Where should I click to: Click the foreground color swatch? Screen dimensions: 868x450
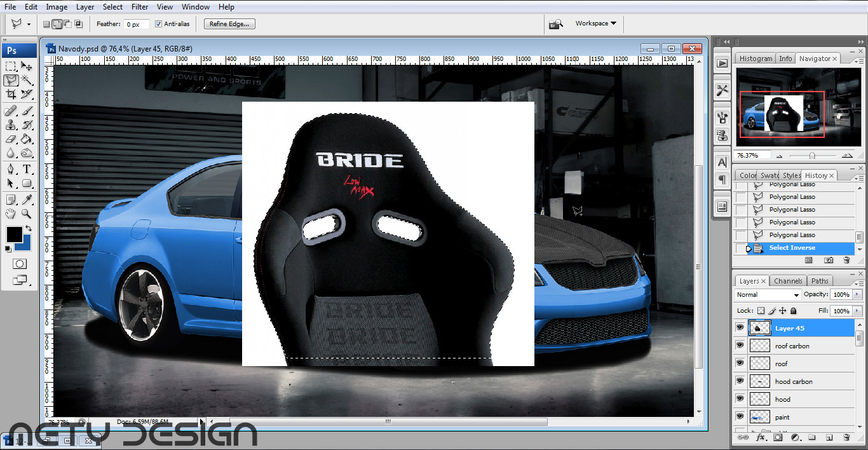click(13, 234)
